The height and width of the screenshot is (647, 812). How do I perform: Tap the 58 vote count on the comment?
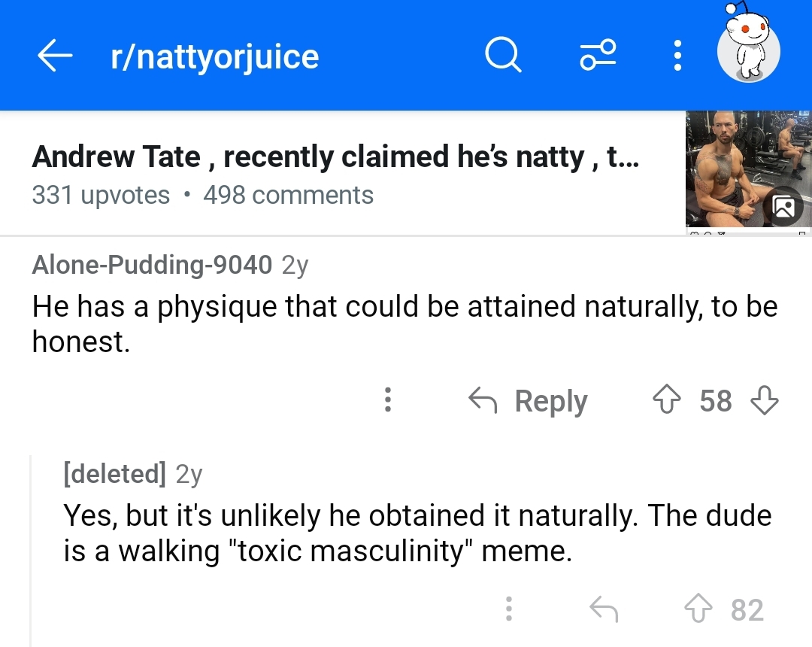[x=716, y=401]
